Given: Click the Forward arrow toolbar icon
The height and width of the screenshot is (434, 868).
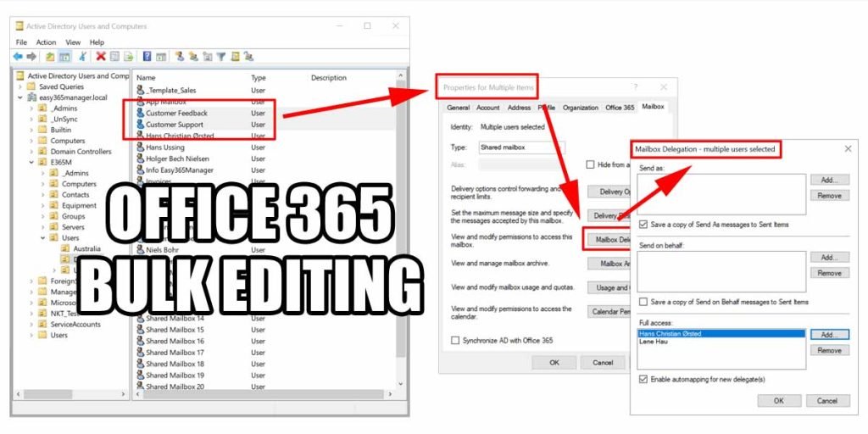Looking at the screenshot, I should pyautogui.click(x=31, y=57).
